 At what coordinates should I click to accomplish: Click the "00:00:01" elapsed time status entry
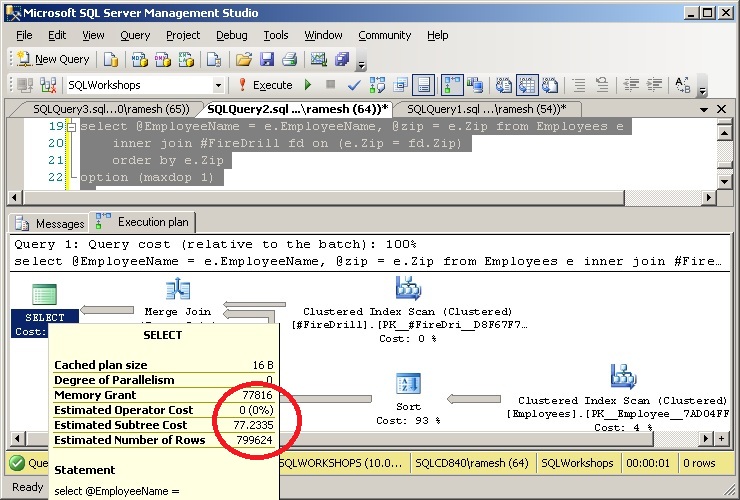click(x=648, y=463)
